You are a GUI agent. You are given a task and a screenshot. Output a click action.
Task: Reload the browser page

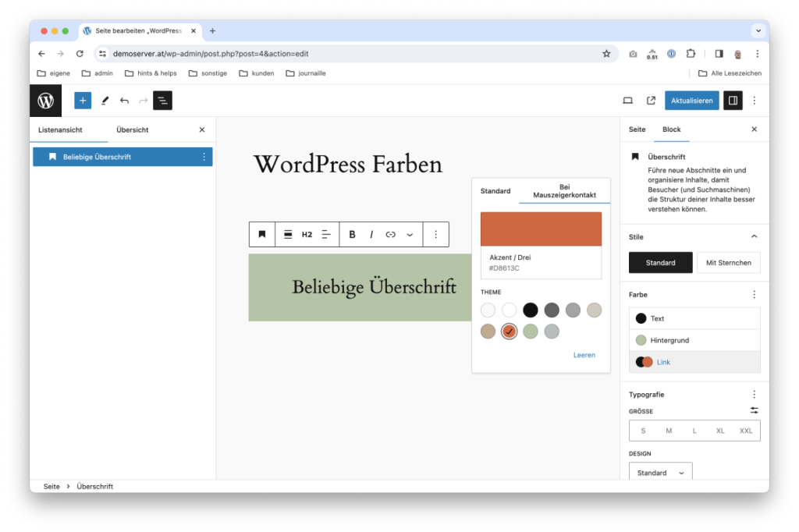(80, 54)
